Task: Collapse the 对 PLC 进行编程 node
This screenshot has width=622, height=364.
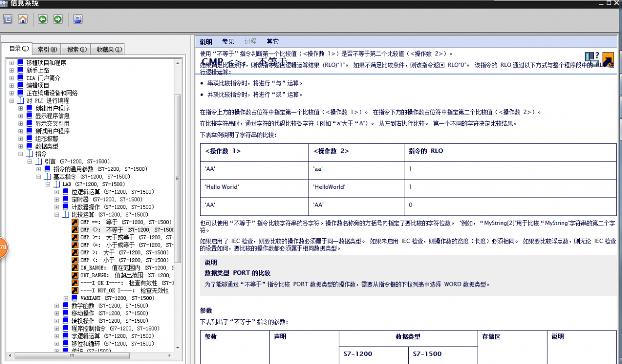Action: (12, 100)
